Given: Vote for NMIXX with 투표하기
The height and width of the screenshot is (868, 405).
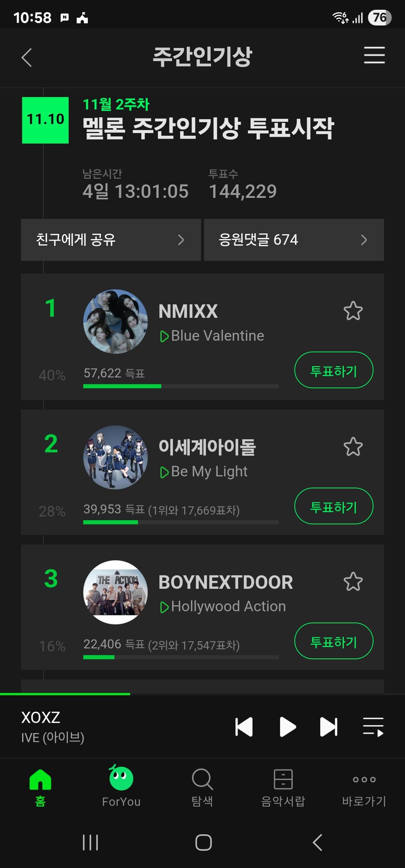Looking at the screenshot, I should [x=334, y=370].
